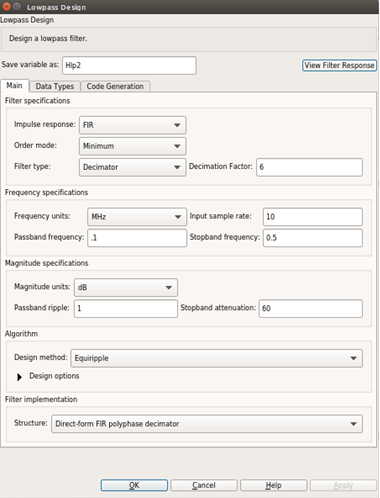Open the Impulse response dropdown

(132, 125)
